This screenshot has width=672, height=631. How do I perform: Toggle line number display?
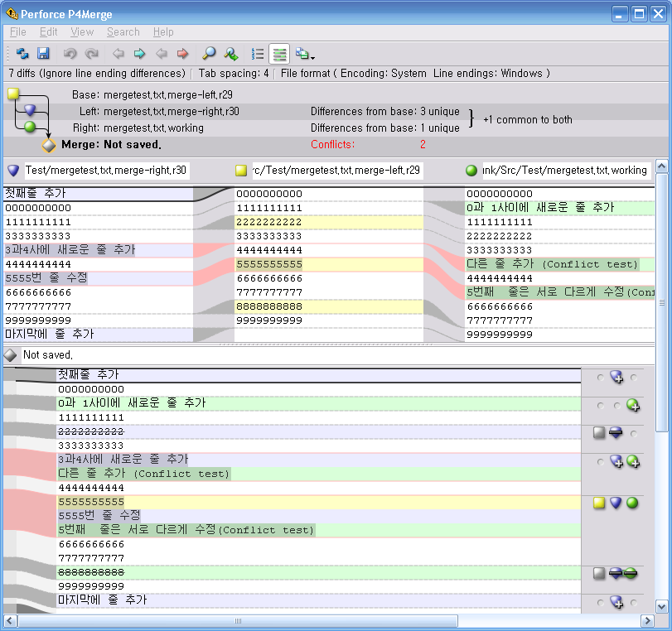pyautogui.click(x=256, y=54)
